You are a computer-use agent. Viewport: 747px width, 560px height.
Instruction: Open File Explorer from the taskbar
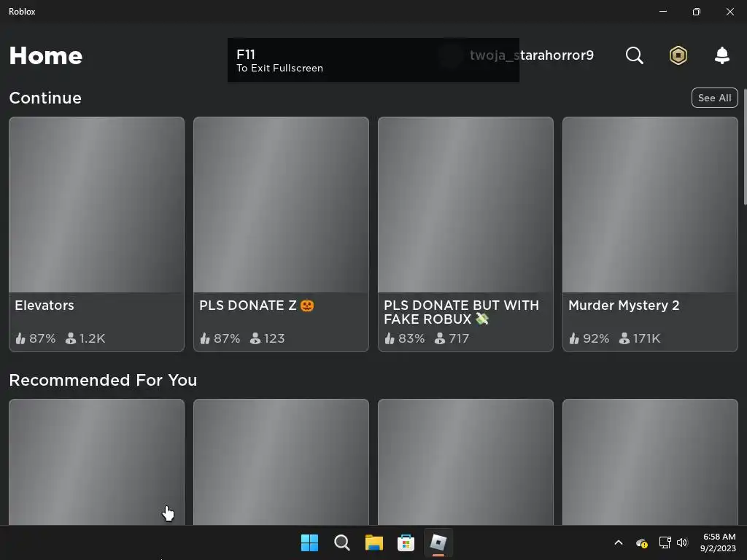(x=374, y=542)
